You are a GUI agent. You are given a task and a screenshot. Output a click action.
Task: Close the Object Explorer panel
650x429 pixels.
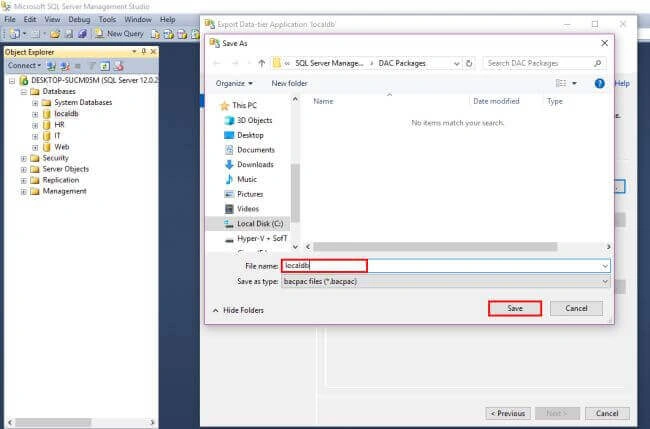click(x=153, y=51)
